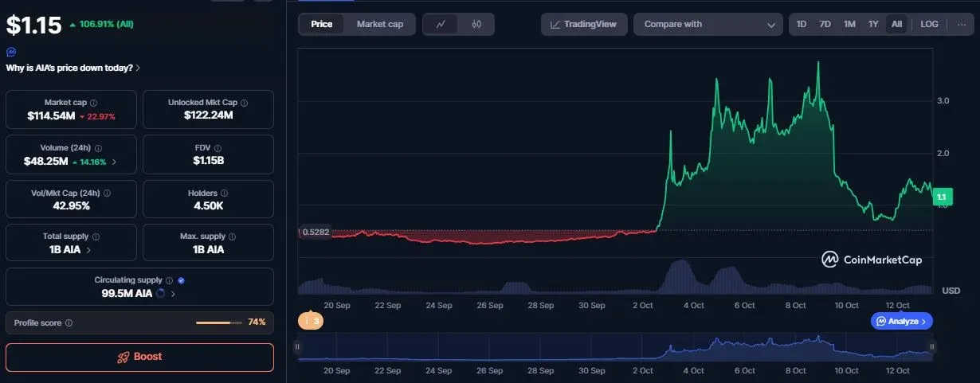Select the 7D time range tab
Viewport: 980px width, 383px height.
pyautogui.click(x=825, y=24)
